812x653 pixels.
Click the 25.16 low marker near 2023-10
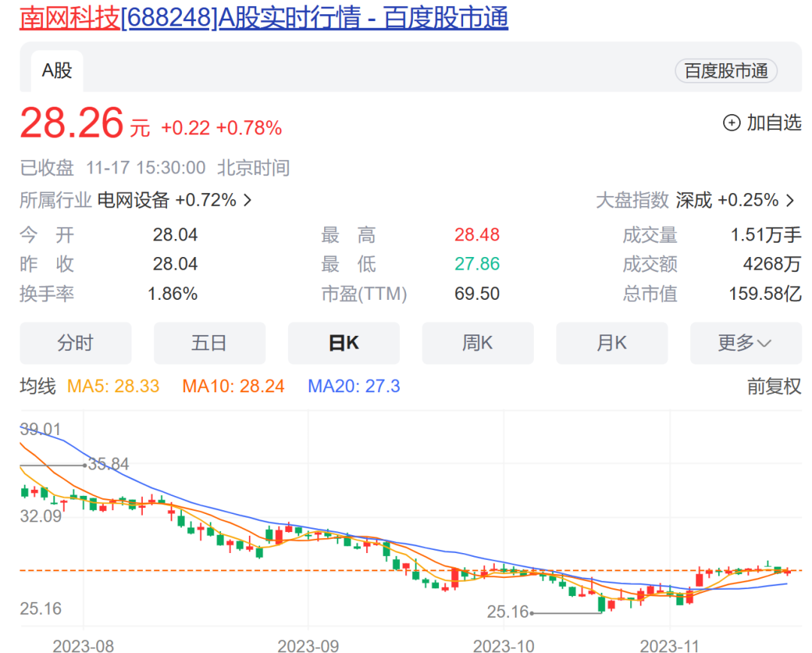(x=507, y=612)
